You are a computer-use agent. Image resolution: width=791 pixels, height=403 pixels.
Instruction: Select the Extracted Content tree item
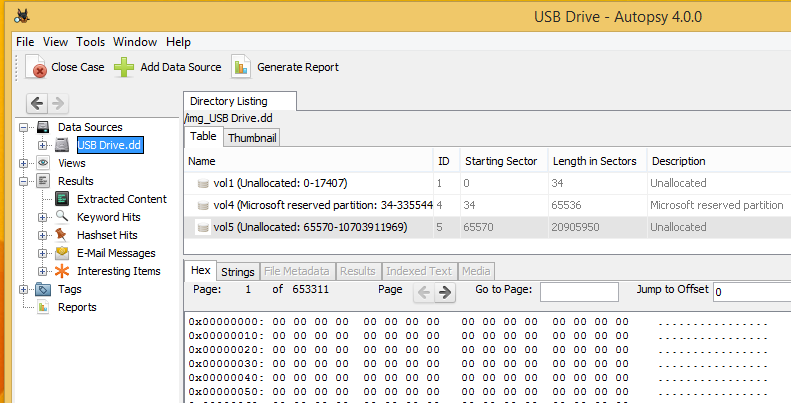[122, 199]
